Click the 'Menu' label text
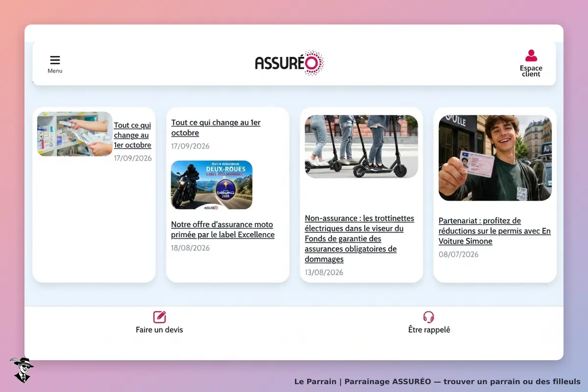588x392 pixels. [x=55, y=71]
